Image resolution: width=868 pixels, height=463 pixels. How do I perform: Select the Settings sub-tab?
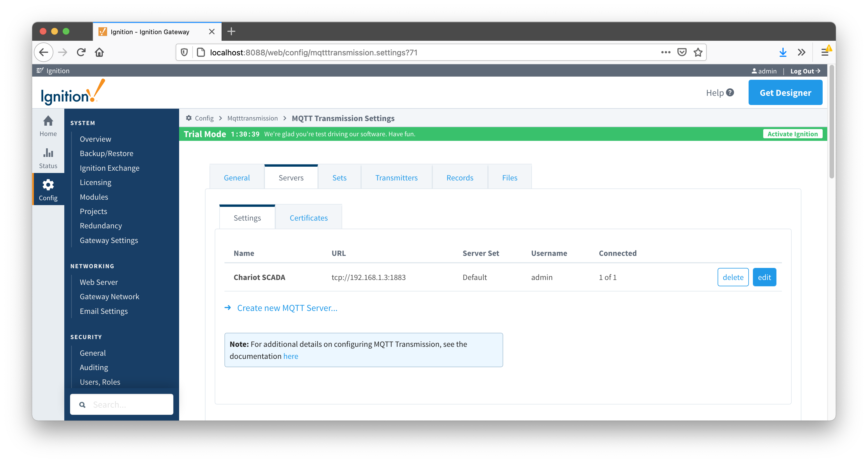tap(247, 217)
